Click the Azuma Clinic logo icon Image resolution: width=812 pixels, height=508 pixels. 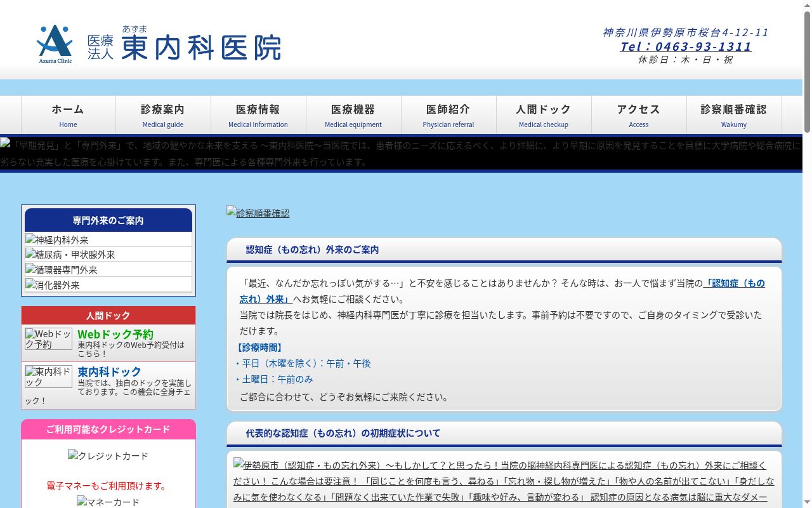click(55, 43)
